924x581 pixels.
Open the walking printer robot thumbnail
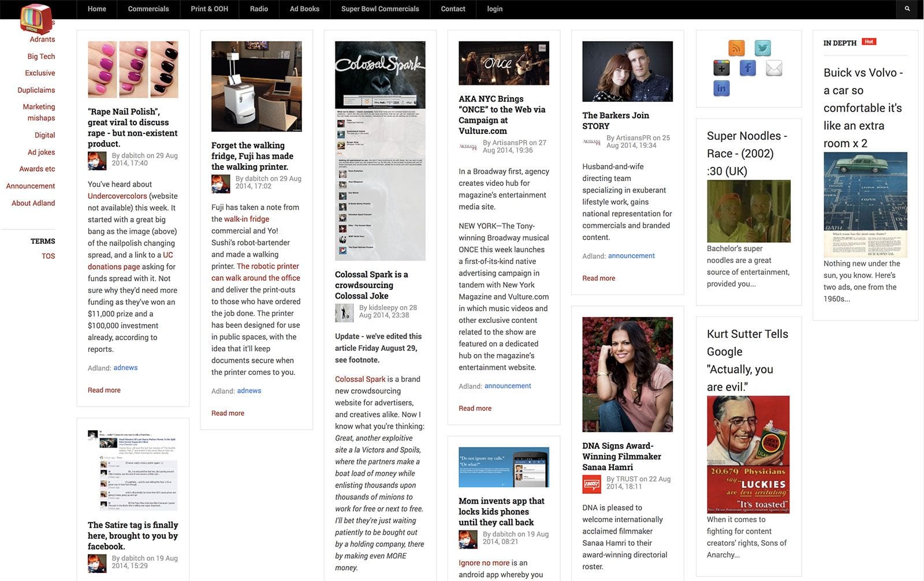point(256,87)
